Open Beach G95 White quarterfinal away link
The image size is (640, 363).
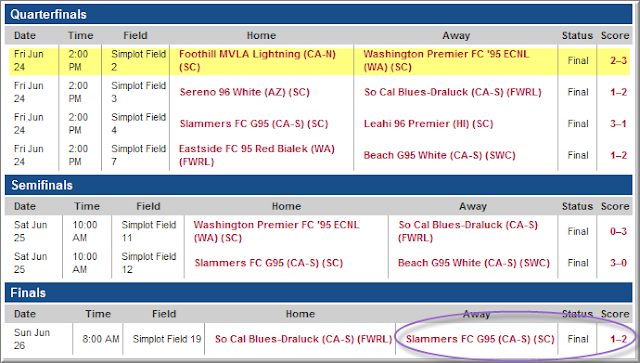(x=440, y=156)
